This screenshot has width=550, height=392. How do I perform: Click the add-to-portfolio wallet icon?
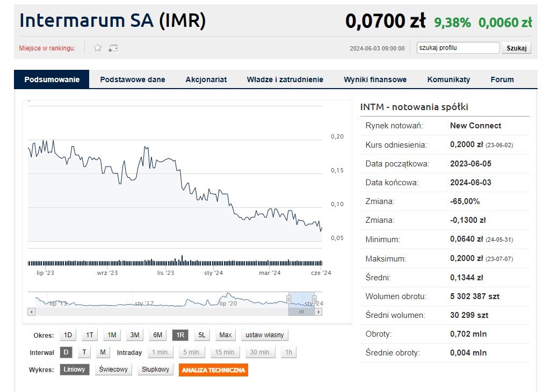click(113, 48)
